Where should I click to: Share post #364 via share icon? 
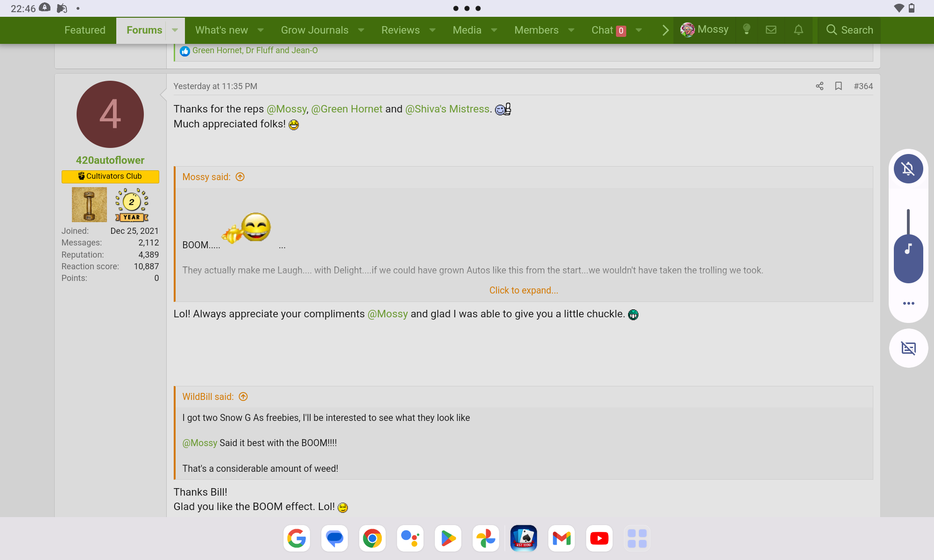point(820,86)
